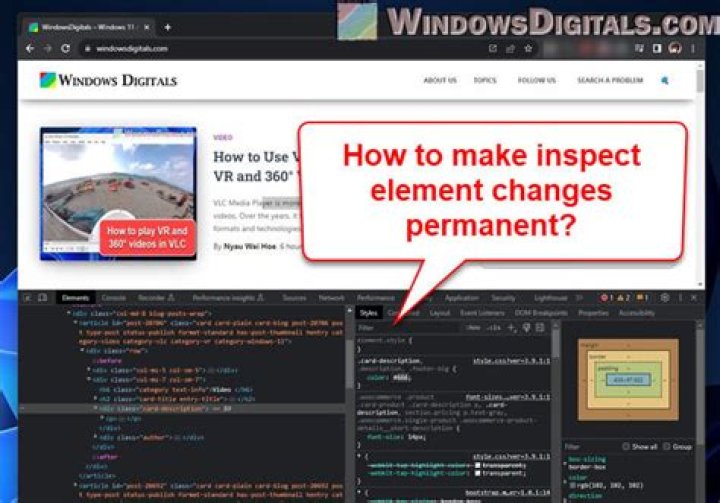The width and height of the screenshot is (720, 503).
Task: Collapse the col-md-8 blog-posts-wrap div
Action: 69,313
